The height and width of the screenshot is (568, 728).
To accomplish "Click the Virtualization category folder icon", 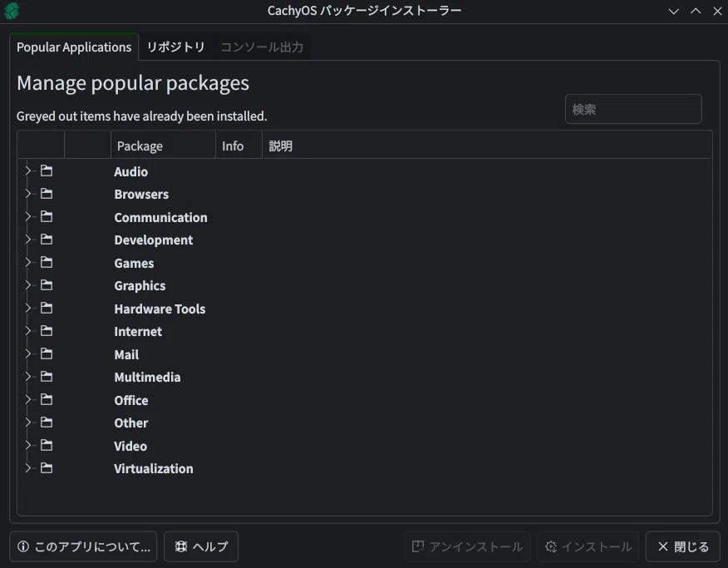I will pyautogui.click(x=46, y=467).
